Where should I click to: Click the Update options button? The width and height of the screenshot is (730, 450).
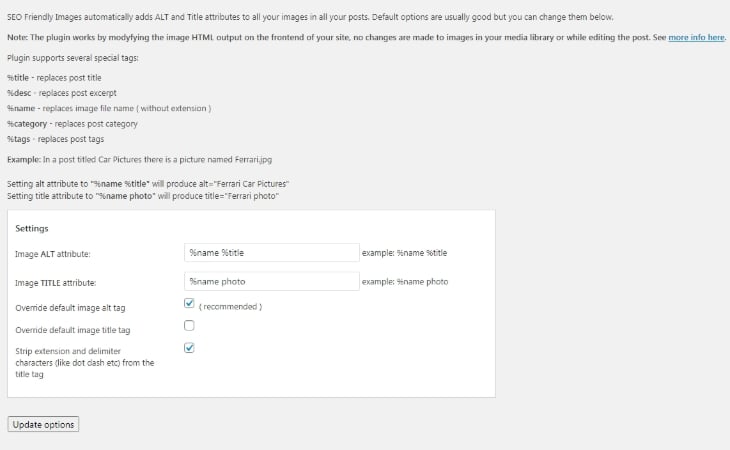(43, 424)
